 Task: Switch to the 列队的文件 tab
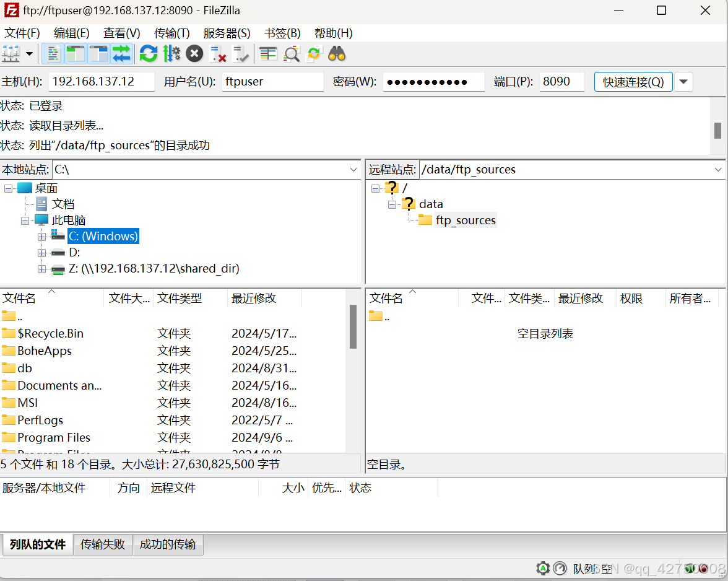(x=38, y=544)
